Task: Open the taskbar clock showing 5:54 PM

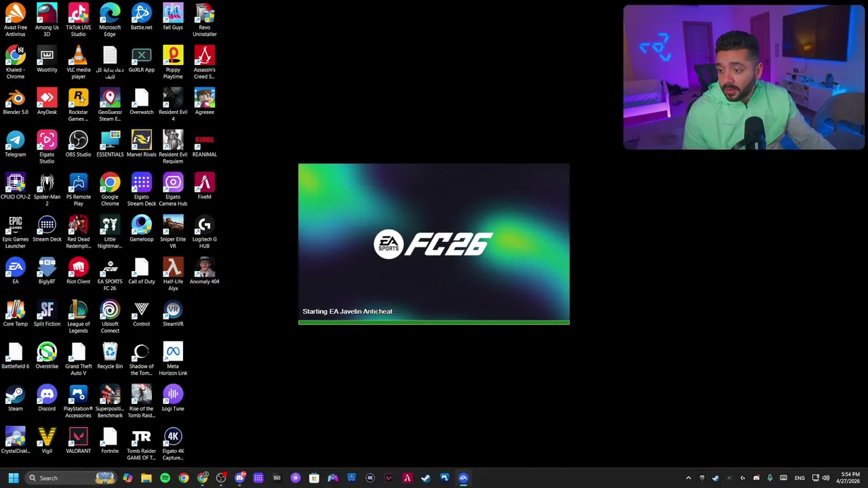Action: coord(850,478)
